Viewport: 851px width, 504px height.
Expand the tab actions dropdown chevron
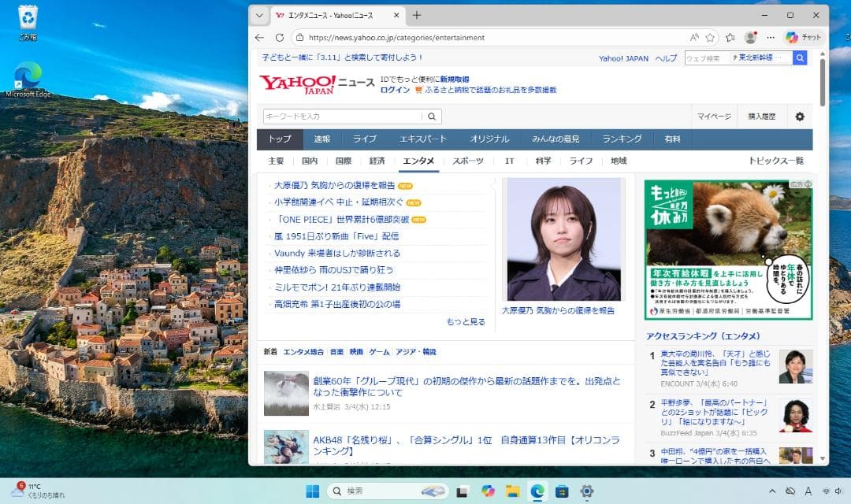[259, 16]
